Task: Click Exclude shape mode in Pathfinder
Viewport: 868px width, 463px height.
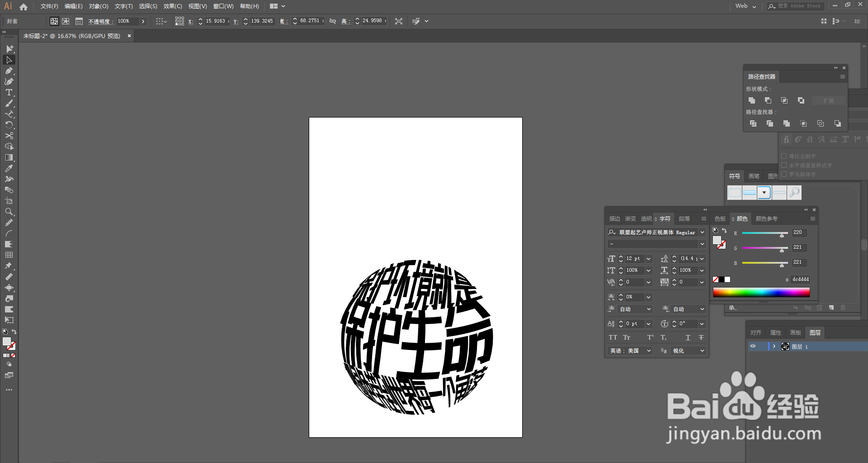Action: (x=801, y=100)
